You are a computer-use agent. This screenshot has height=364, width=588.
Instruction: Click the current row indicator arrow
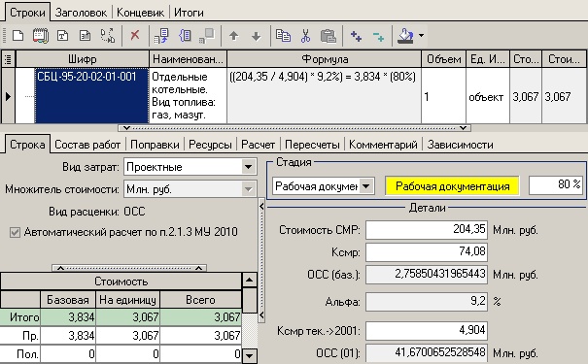coord(8,97)
